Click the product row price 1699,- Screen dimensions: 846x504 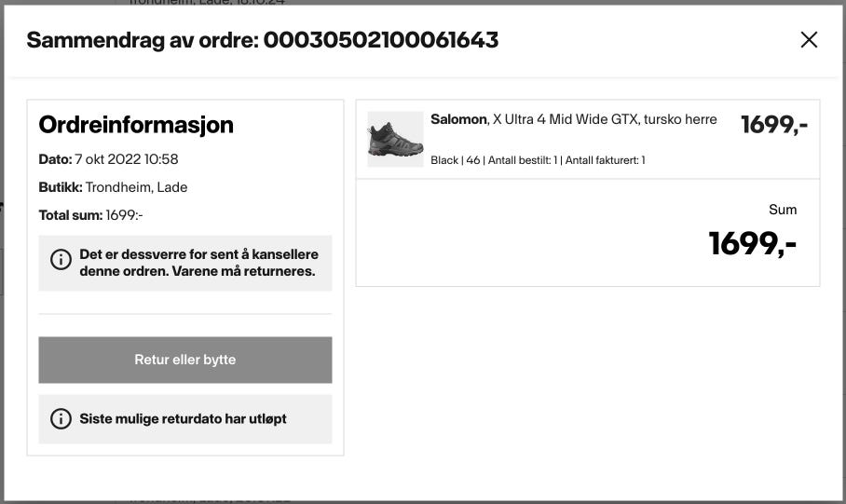pyautogui.click(x=773, y=125)
